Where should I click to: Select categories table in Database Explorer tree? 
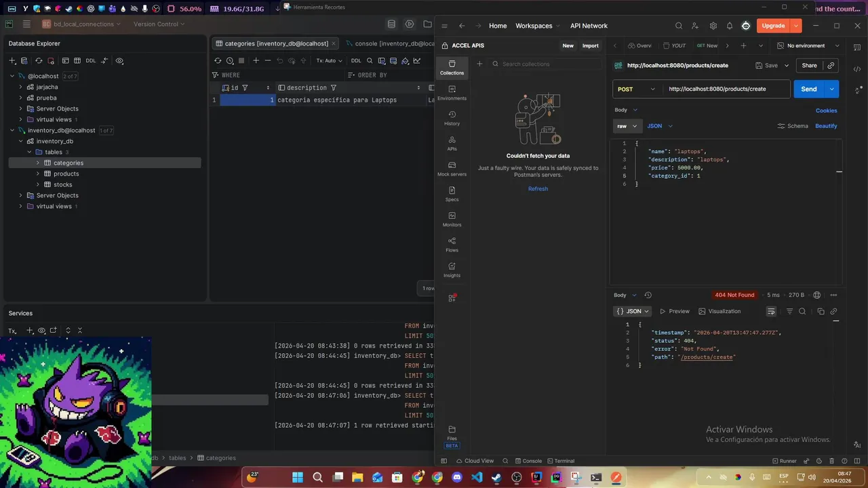coord(104,163)
